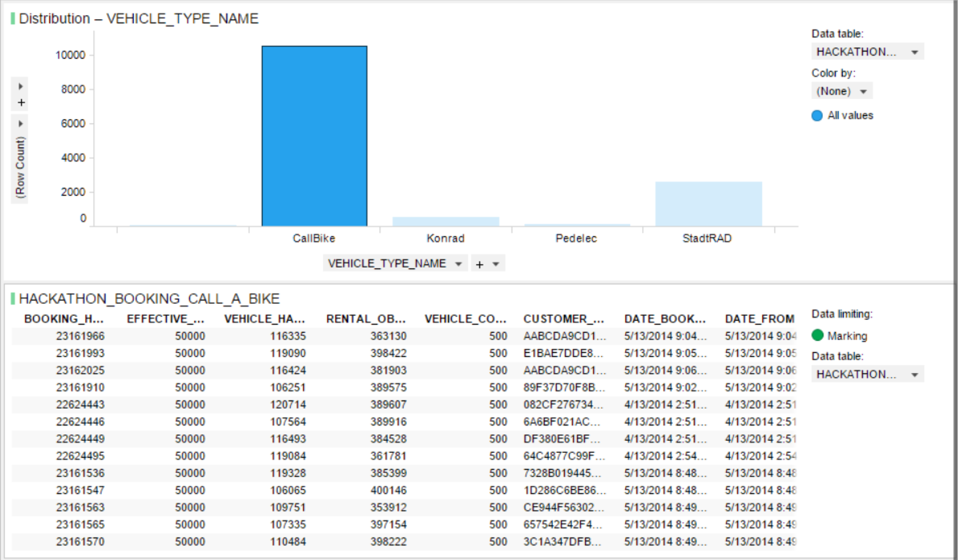The image size is (958, 560).
Task: Click the VEHICLE_CO... column header
Action: tap(465, 319)
